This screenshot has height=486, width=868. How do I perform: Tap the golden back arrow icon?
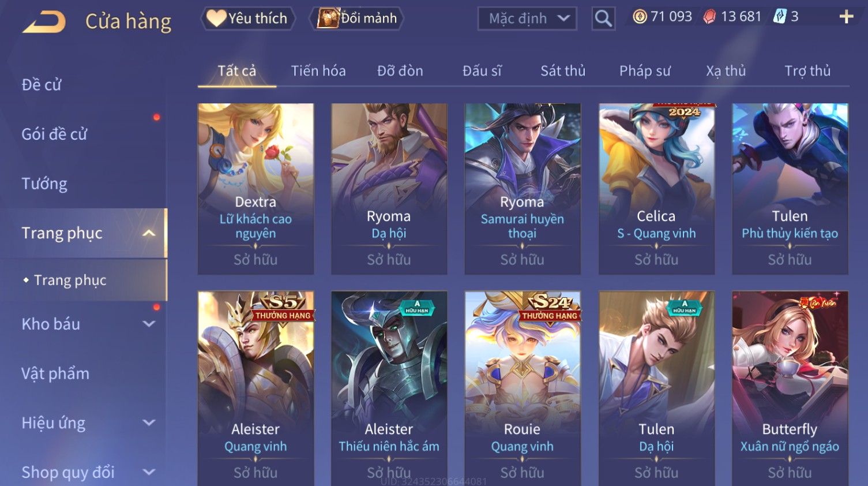pos(44,21)
